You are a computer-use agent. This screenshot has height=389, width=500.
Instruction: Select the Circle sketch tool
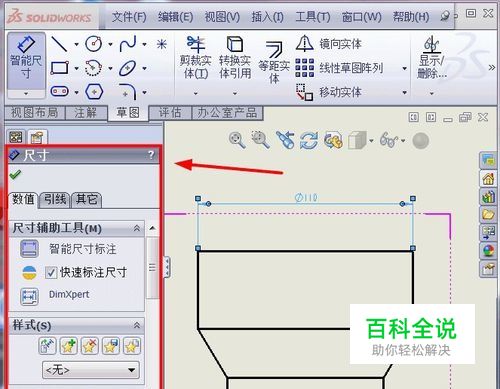94,44
